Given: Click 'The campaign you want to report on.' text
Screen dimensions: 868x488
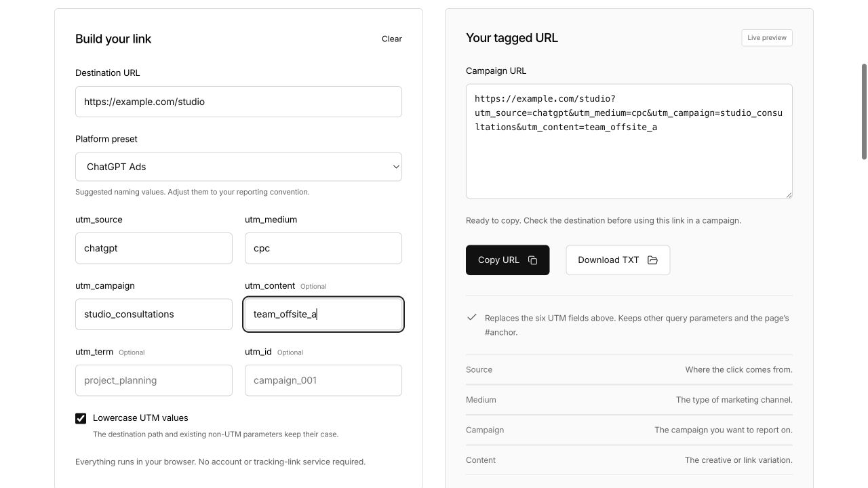Looking at the screenshot, I should (724, 430).
